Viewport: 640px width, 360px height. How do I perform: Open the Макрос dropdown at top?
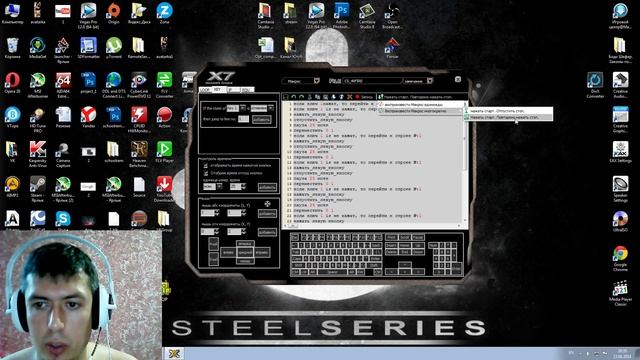(x=316, y=81)
